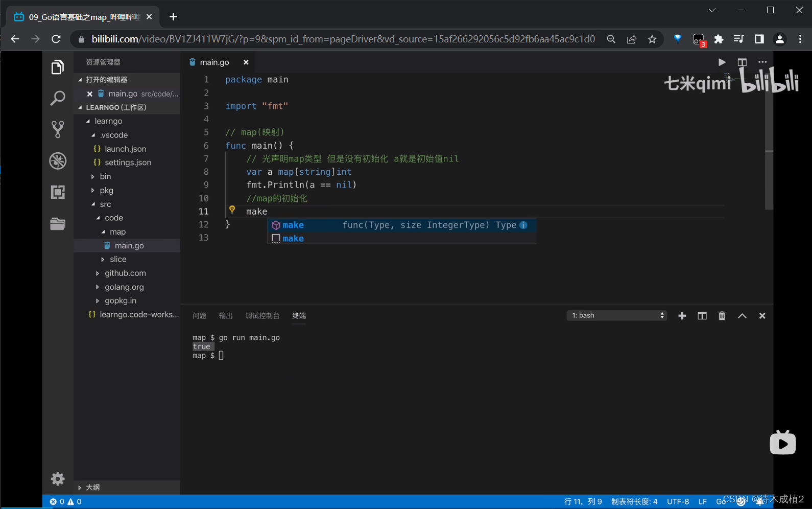Reload the browser page
812x509 pixels.
tap(56, 39)
